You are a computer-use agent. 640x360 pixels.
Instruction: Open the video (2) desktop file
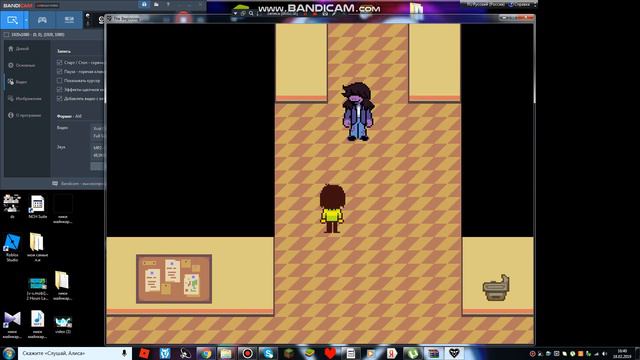(63, 325)
